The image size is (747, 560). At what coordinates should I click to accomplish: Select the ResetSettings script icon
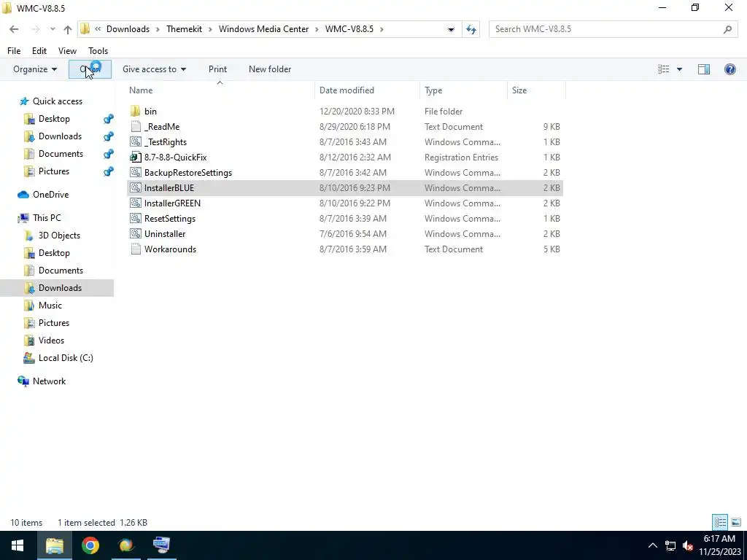click(x=136, y=219)
